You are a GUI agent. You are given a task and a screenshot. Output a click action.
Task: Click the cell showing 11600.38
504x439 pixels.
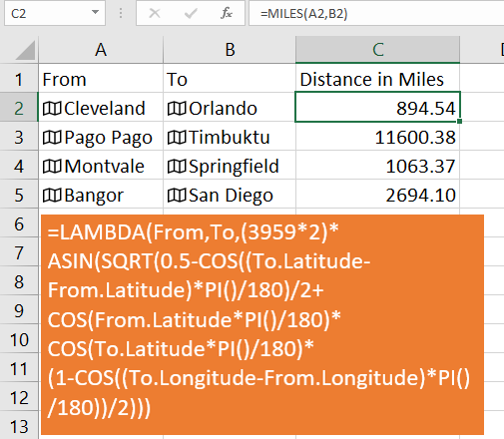click(x=377, y=137)
